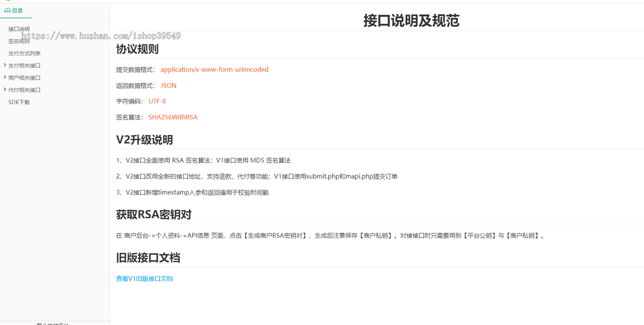
Task: Open the 查看V1旧版接口文档 link
Action: 144,279
